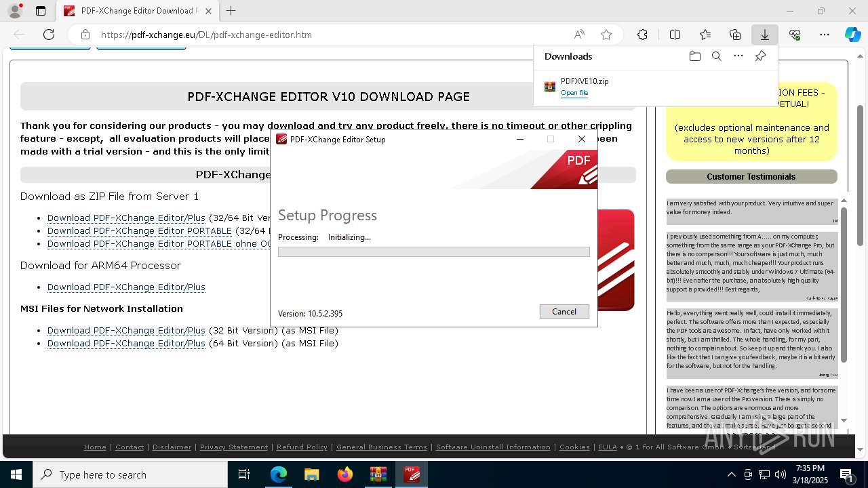
Task: Open Software Uninstall Information link
Action: pyautogui.click(x=493, y=447)
